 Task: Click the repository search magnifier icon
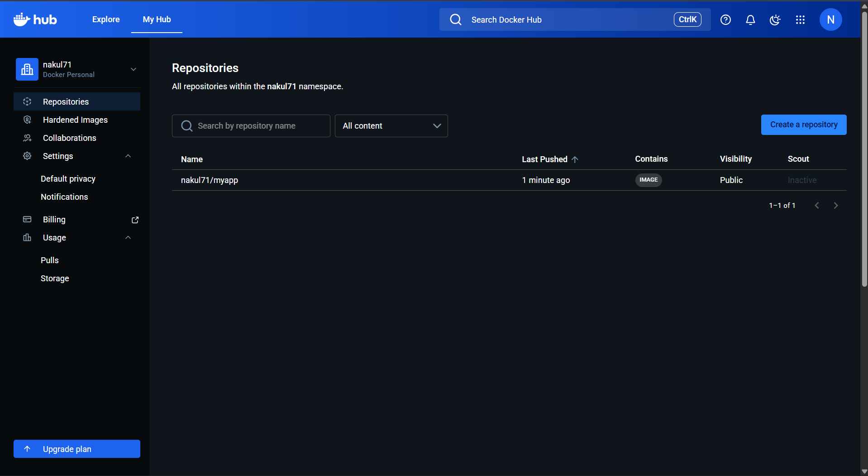[187, 126]
